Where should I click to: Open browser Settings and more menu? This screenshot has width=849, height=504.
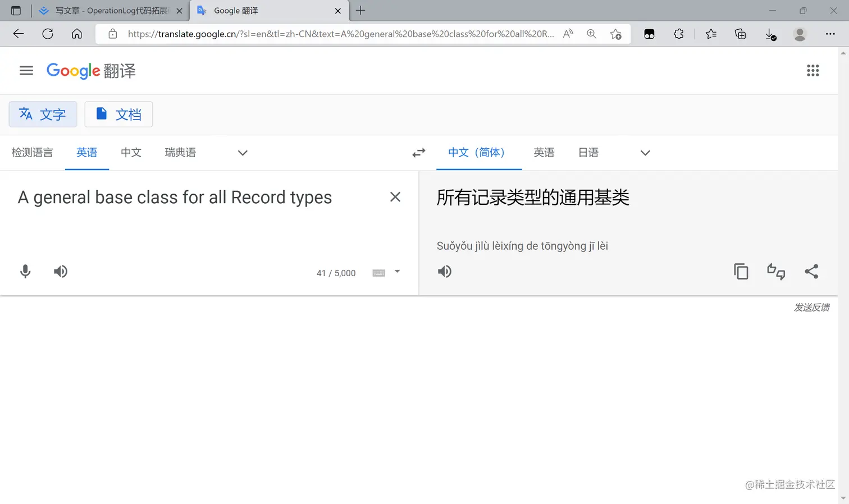(830, 34)
